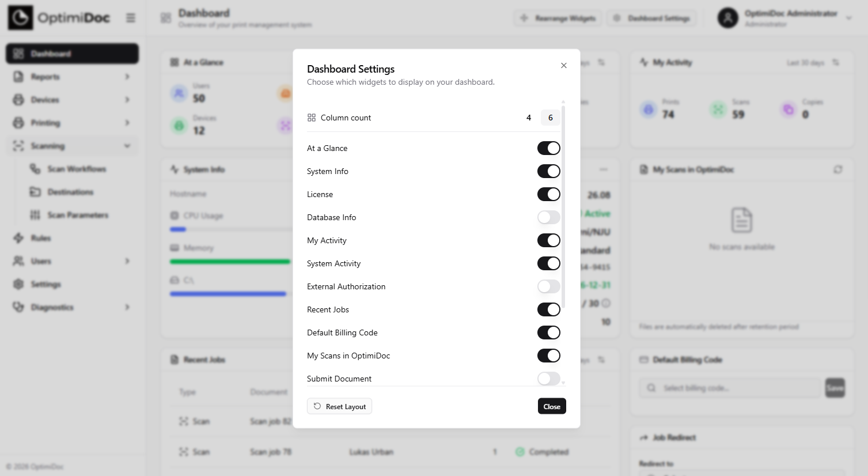Image resolution: width=868 pixels, height=476 pixels.
Task: Expand the Reports chevron in sidebar
Action: point(127,77)
